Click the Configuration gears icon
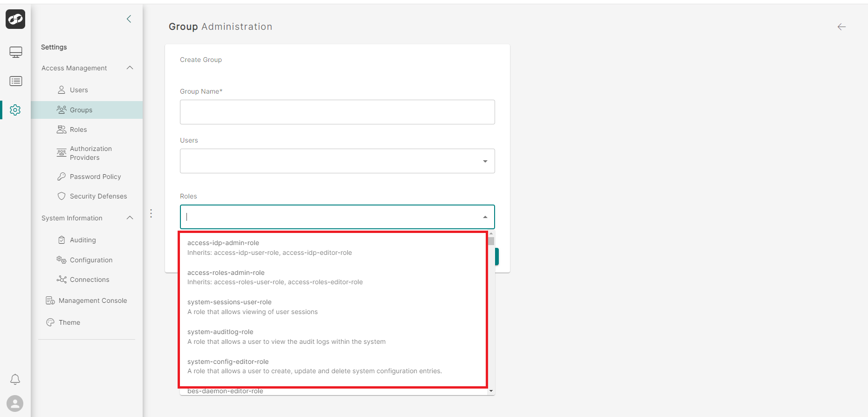The image size is (868, 417). point(62,260)
